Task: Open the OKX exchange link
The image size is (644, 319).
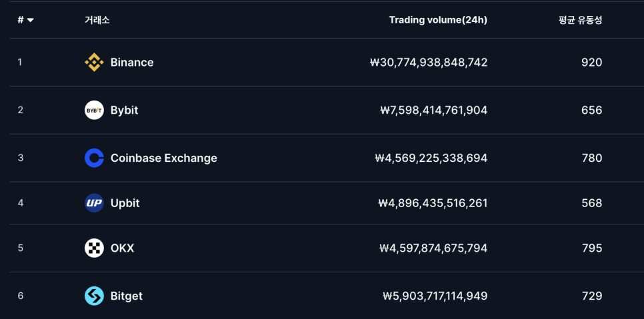Action: [x=122, y=248]
